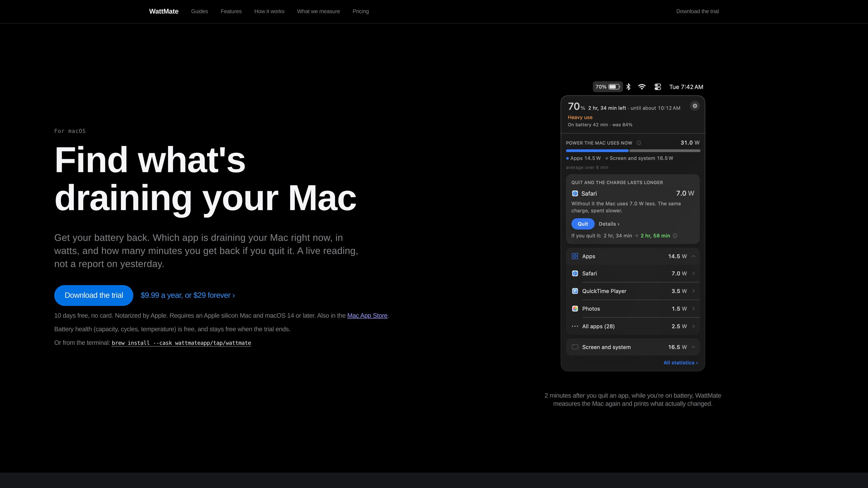Open the Mac App Store link
The width and height of the screenshot is (868, 488).
click(367, 316)
